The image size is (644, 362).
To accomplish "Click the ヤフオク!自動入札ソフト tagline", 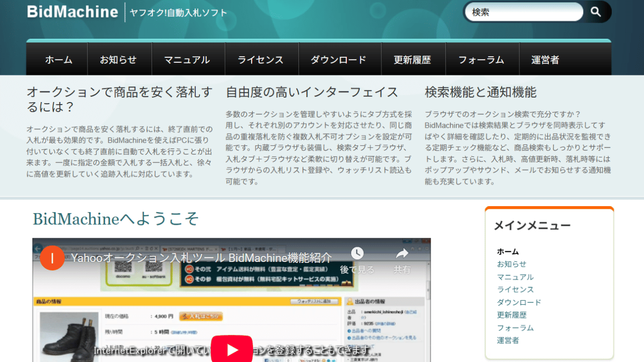I will pos(178,13).
